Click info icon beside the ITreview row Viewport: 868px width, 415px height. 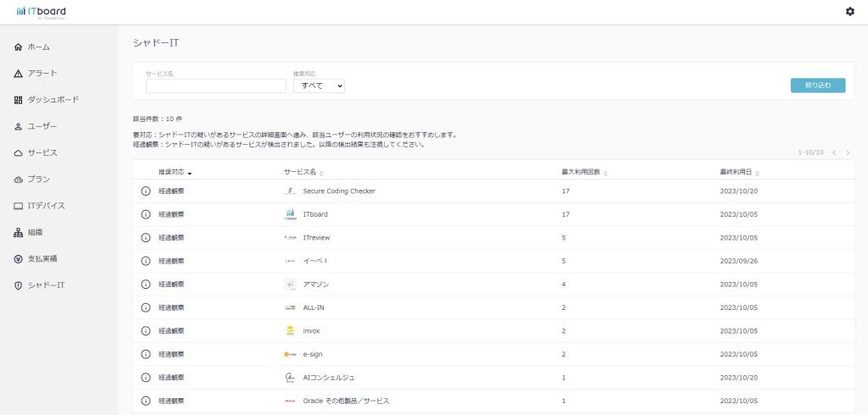click(x=145, y=238)
